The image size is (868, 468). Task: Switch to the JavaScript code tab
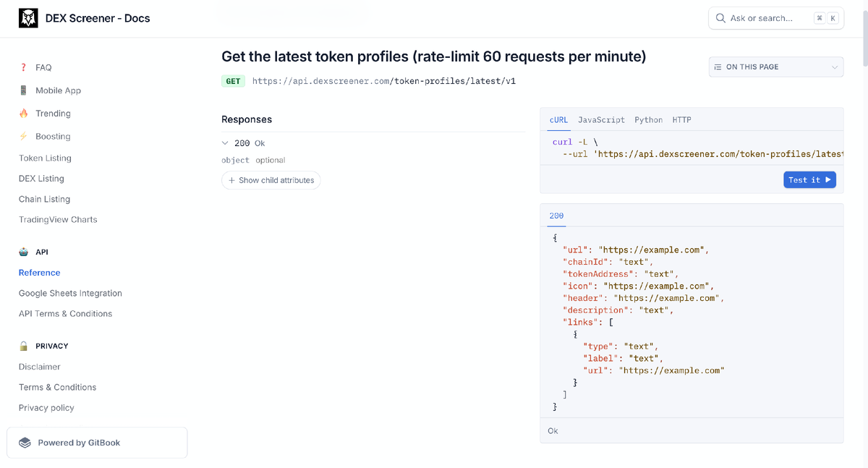click(601, 120)
